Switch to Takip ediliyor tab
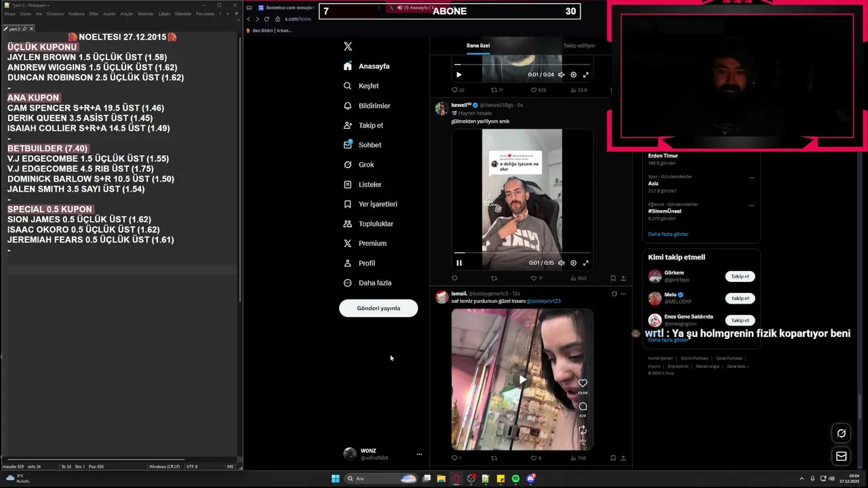Image resolution: width=868 pixels, height=488 pixels. click(579, 45)
